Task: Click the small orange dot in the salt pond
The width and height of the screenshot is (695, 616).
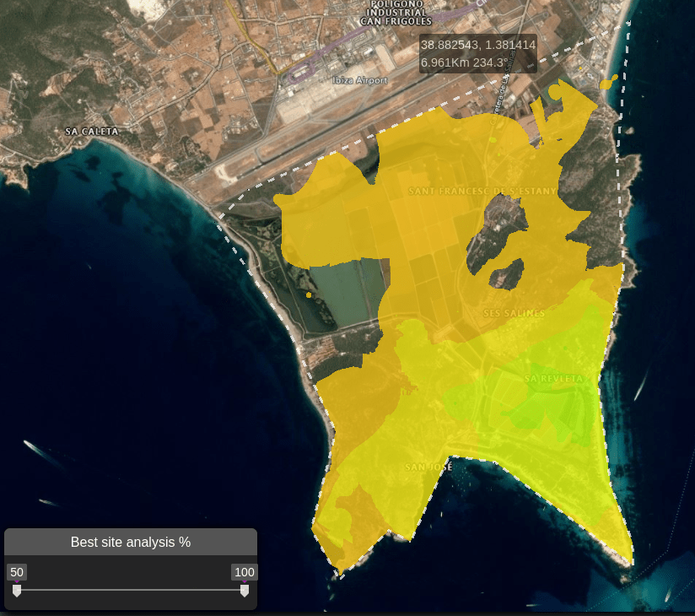Action: coord(310,295)
